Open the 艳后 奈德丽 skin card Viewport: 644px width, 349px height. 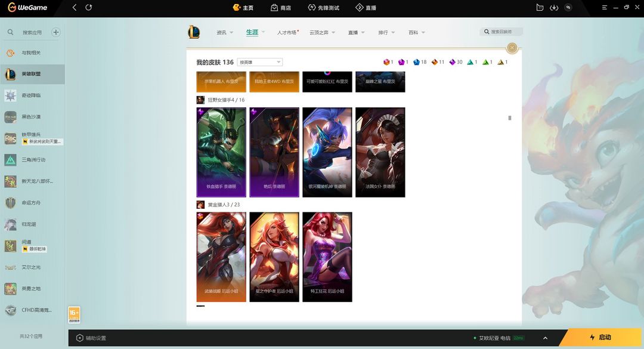(x=274, y=153)
